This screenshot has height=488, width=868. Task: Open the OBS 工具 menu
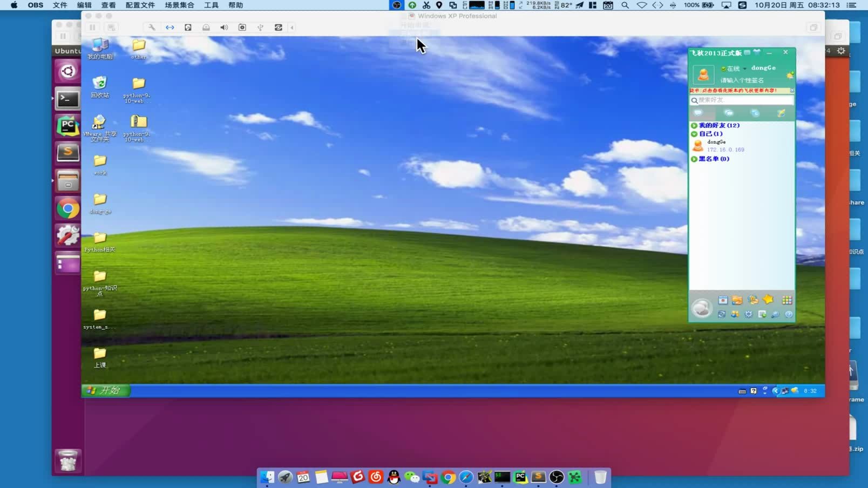(x=211, y=5)
